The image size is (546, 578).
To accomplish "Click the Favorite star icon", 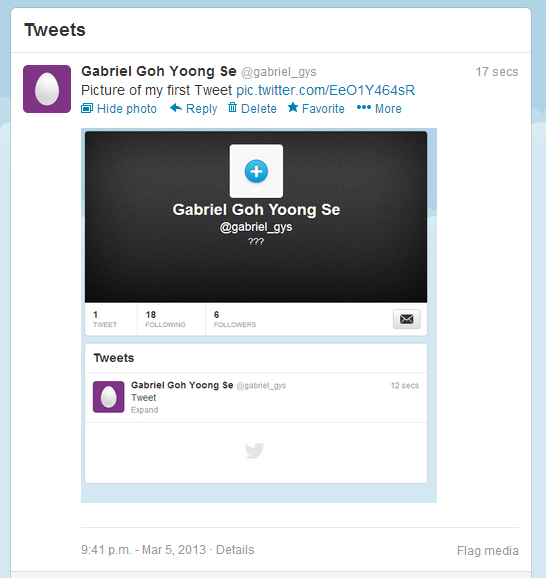I will 293,108.
